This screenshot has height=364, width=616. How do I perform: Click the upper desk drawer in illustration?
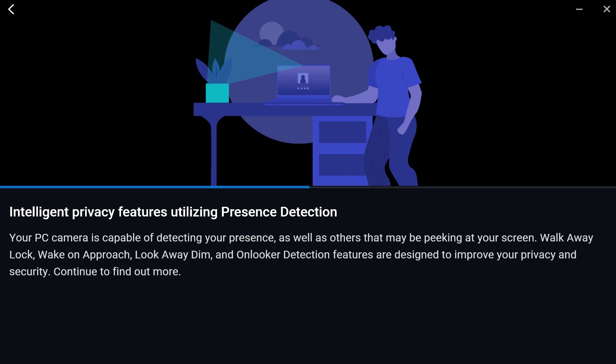(342, 132)
